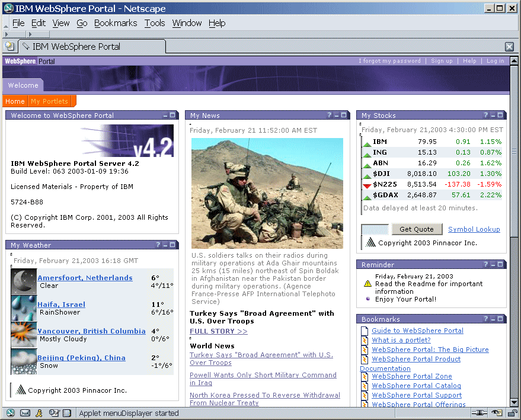Close the current Netscape tab with X
This screenshot has width=521, height=420.
[x=509, y=46]
